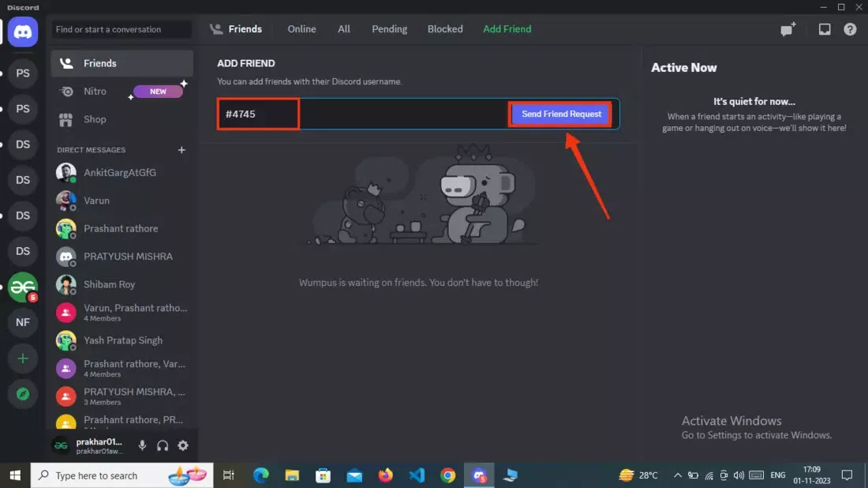868x488 pixels.
Task: Click Send Friend Request button
Action: [561, 114]
